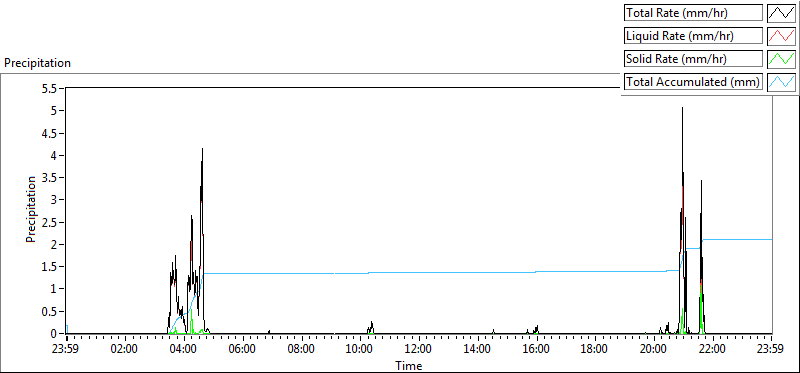Click the 04:00 time axis tick label
800x373 pixels.
pyautogui.click(x=184, y=350)
